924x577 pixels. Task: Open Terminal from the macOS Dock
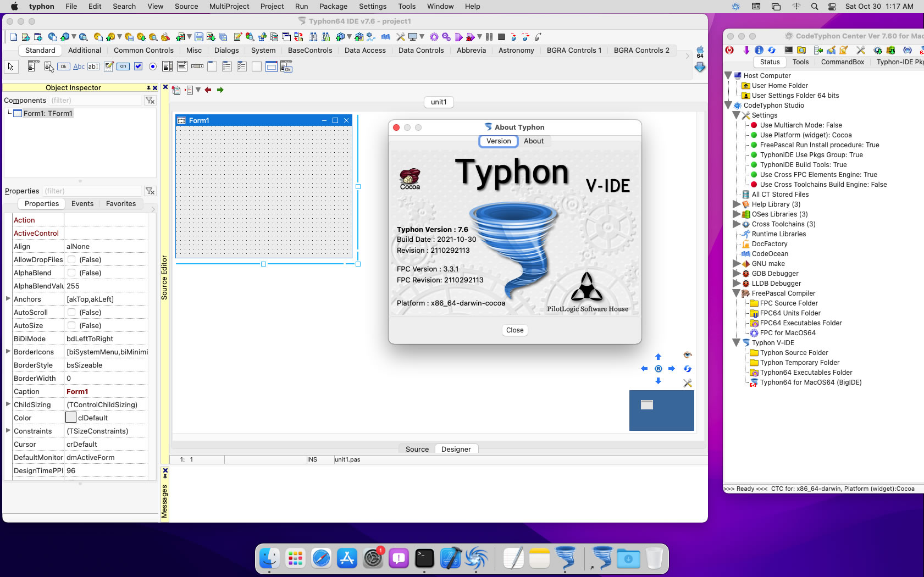click(424, 559)
